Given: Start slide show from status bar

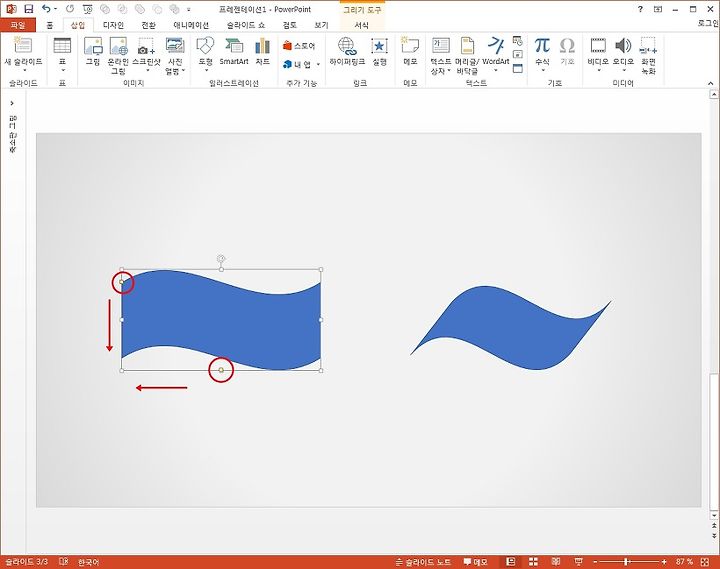Looking at the screenshot, I should click(579, 562).
